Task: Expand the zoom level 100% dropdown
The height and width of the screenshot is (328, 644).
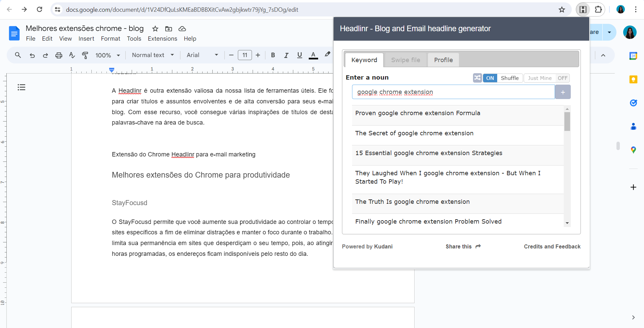Action: (108, 55)
